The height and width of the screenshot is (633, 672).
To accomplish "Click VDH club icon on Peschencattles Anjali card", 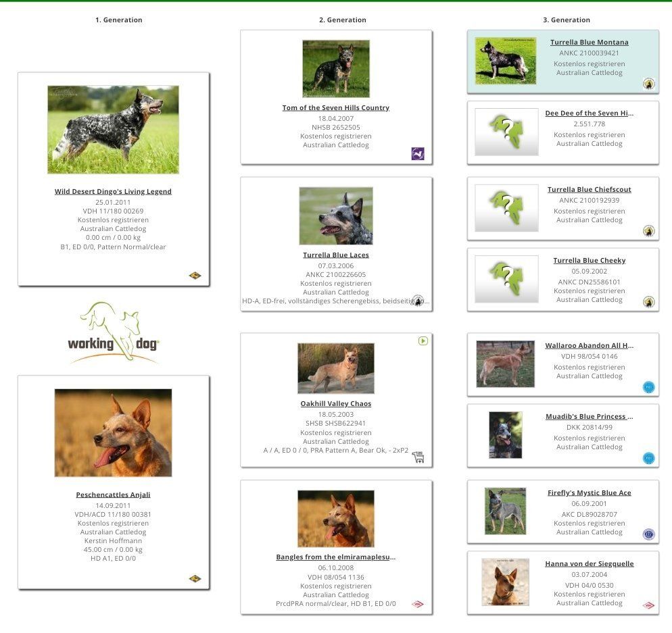I will (195, 578).
